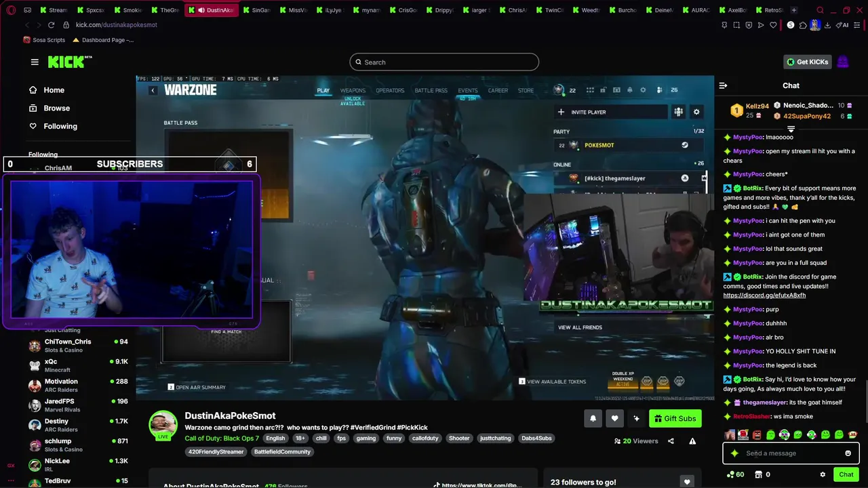Report the stream using warning icon

coord(692,441)
